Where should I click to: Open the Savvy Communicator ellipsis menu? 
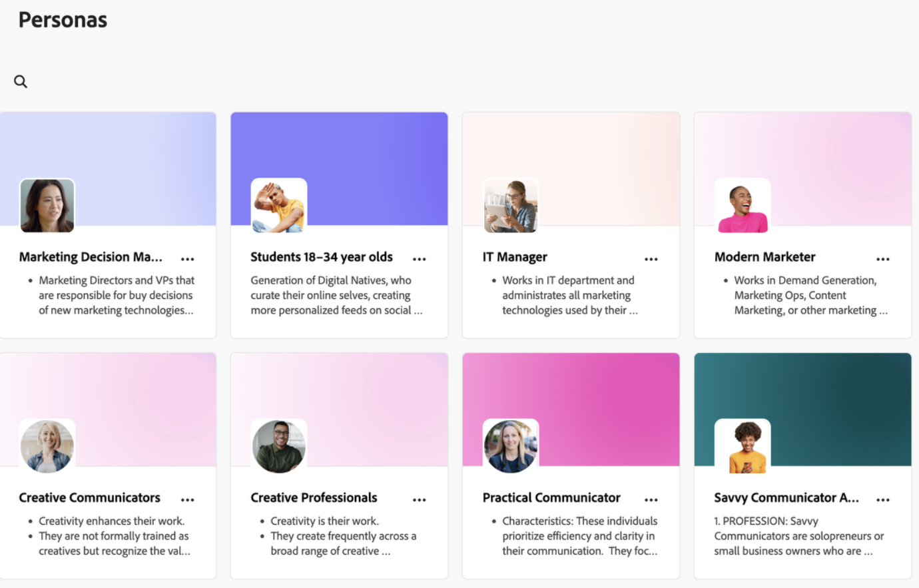point(883,499)
